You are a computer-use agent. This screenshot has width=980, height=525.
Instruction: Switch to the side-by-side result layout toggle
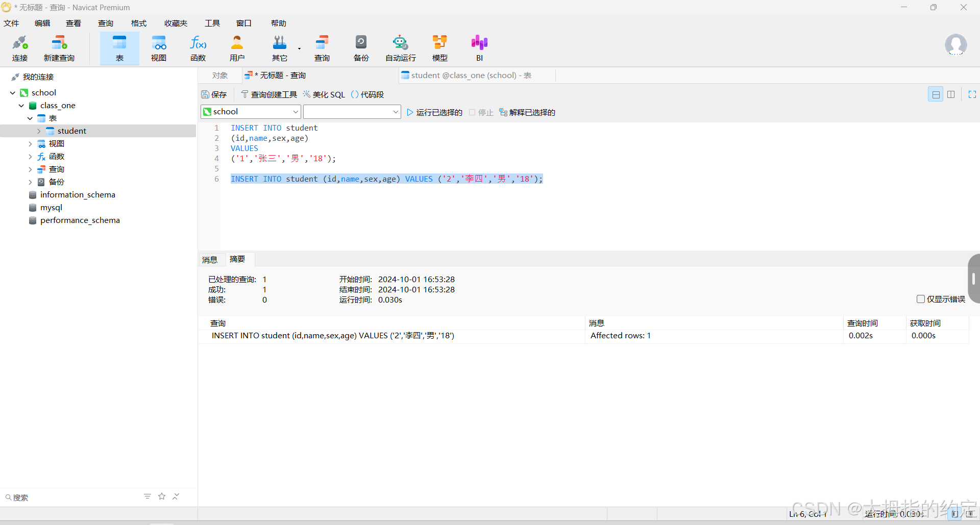click(x=951, y=94)
